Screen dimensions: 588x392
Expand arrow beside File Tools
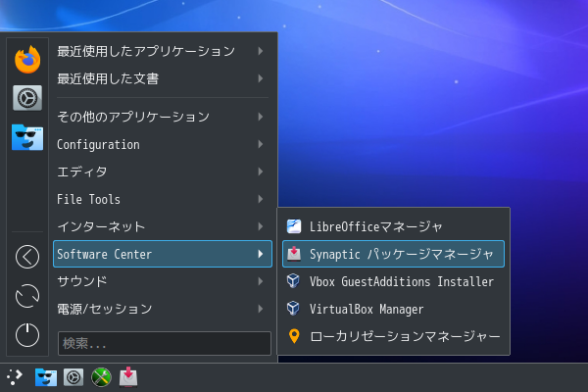pyautogui.click(x=261, y=199)
